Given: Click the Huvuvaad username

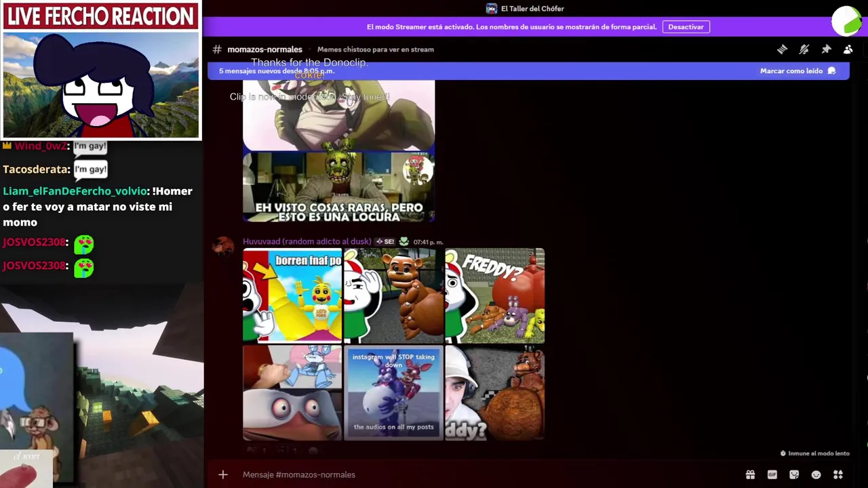Looking at the screenshot, I should tap(307, 241).
